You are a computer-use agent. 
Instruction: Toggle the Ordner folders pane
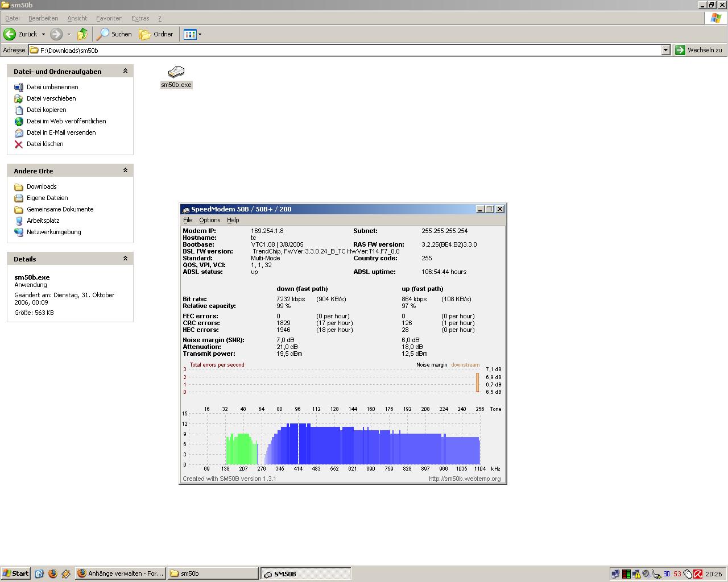[x=156, y=34]
